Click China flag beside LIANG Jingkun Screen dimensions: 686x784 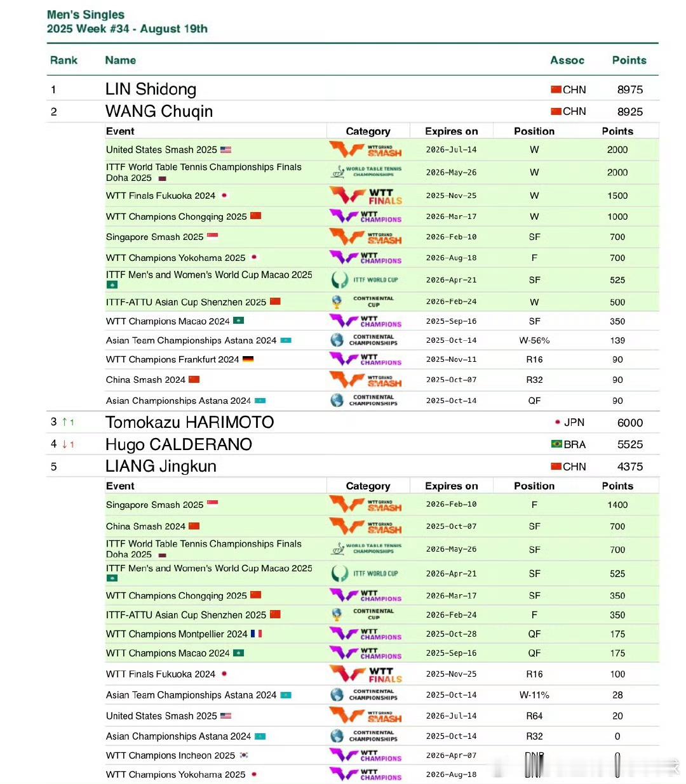point(556,467)
